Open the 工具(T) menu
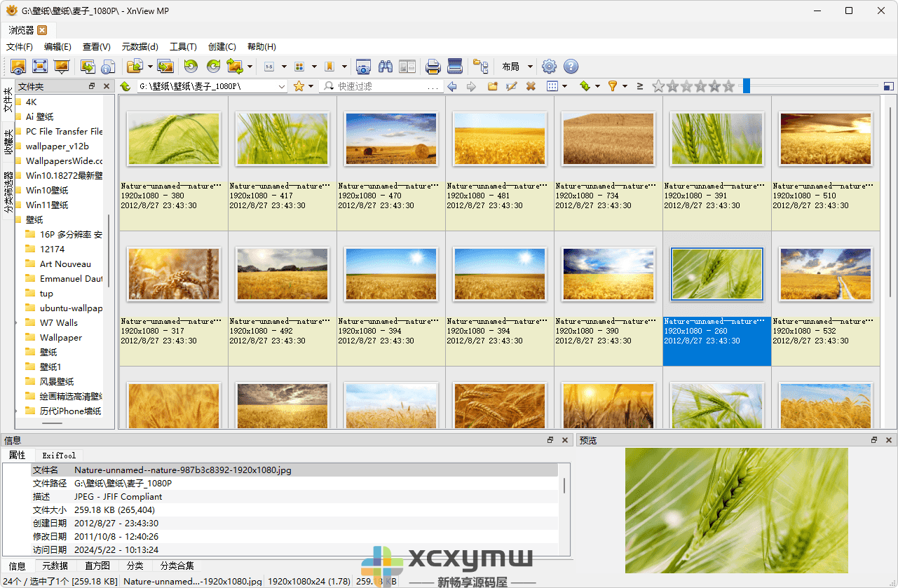Screen dimensions: 898x588 (183, 46)
